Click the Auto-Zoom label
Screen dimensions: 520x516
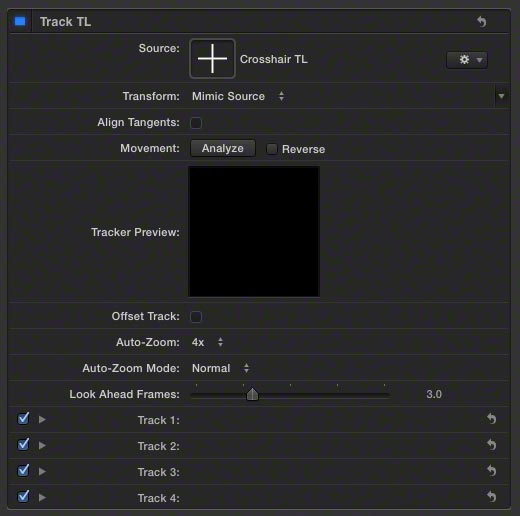coord(148,342)
